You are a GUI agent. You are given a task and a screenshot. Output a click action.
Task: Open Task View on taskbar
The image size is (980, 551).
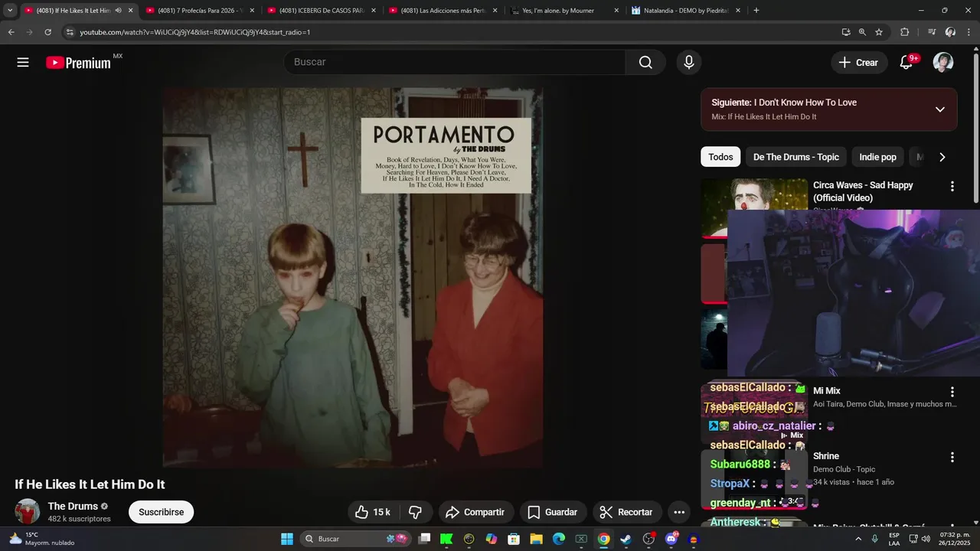(424, 539)
